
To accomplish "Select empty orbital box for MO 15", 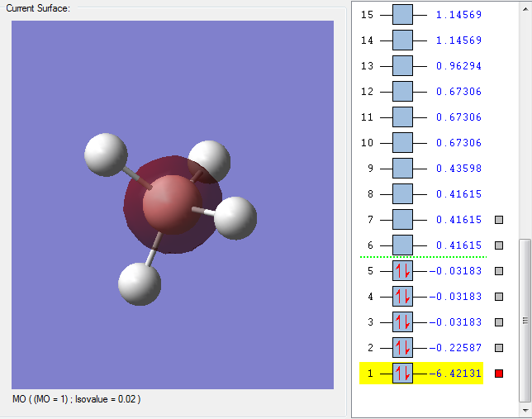I will (403, 15).
